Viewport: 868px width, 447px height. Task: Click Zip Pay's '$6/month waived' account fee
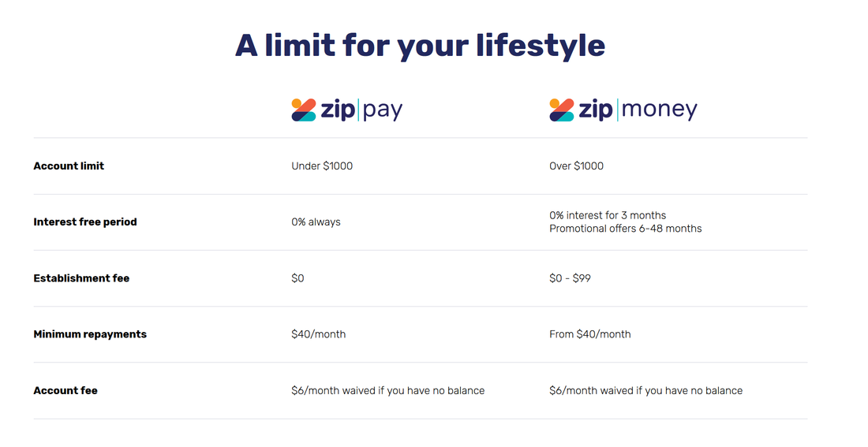387,390
